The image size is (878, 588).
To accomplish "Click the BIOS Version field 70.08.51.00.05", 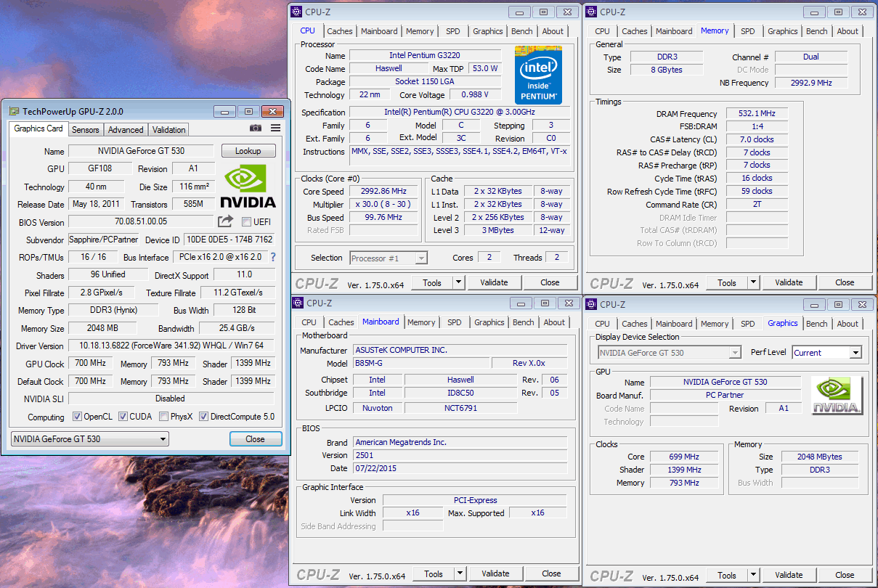I will [141, 222].
